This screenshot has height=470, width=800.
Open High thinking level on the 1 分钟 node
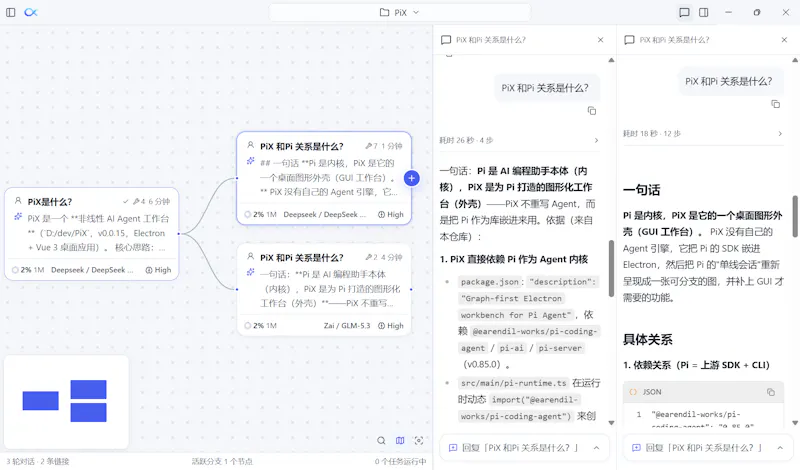pyautogui.click(x=391, y=214)
